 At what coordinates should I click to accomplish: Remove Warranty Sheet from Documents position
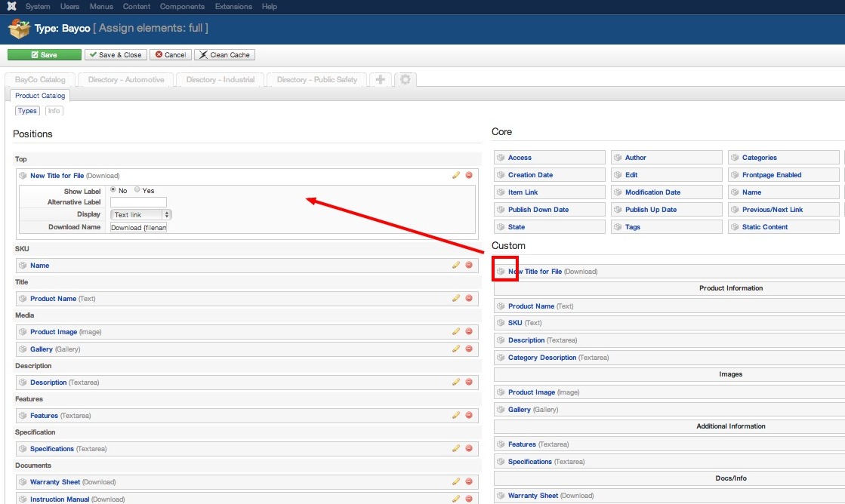469,482
